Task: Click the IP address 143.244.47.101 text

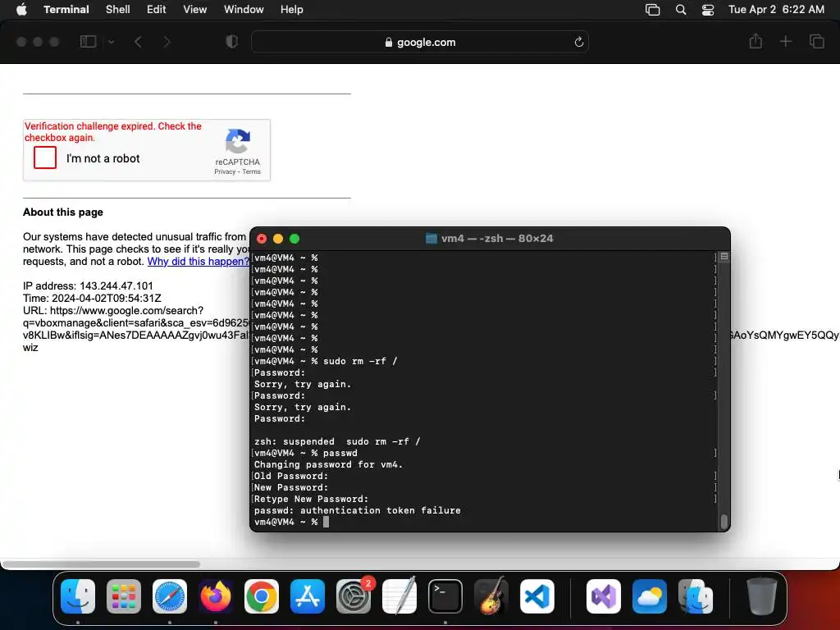Action: tap(88, 285)
